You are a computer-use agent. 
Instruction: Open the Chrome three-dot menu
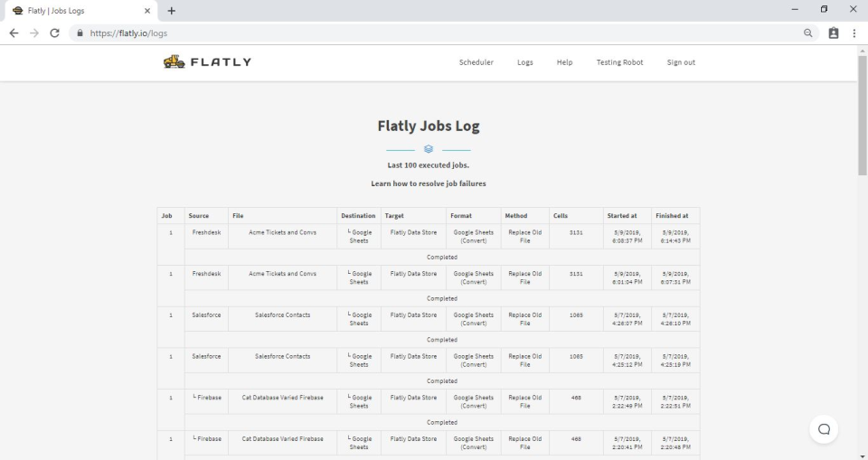pyautogui.click(x=854, y=33)
